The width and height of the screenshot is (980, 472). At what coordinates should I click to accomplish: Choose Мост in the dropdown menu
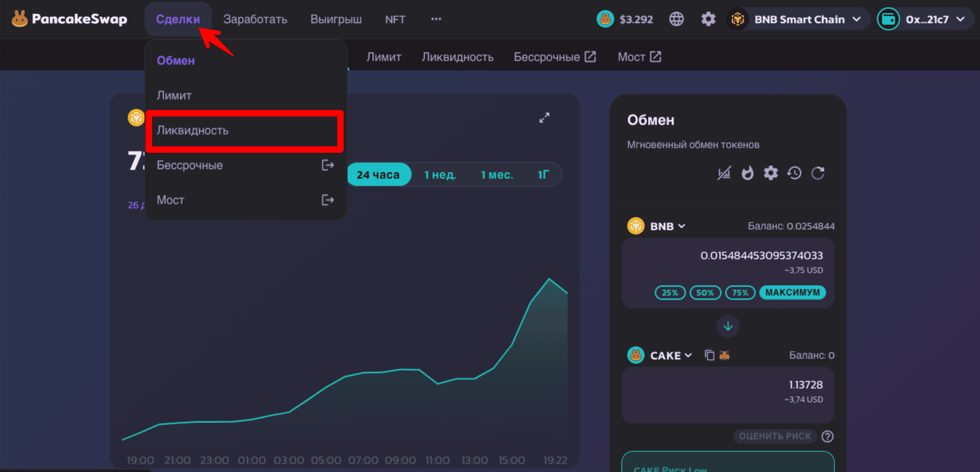point(246,200)
